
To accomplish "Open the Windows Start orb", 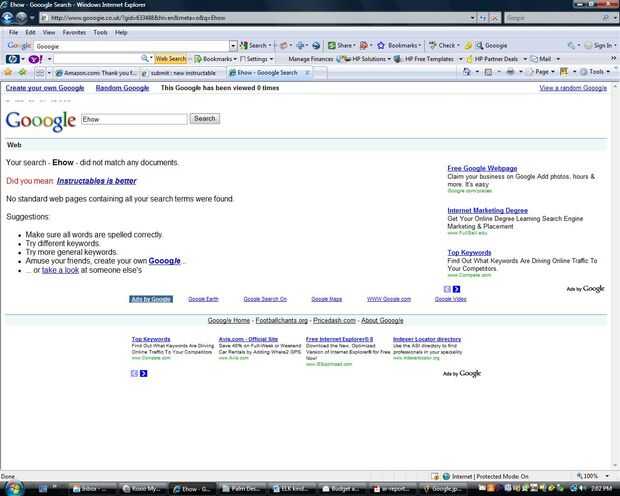I will click(x=13, y=488).
